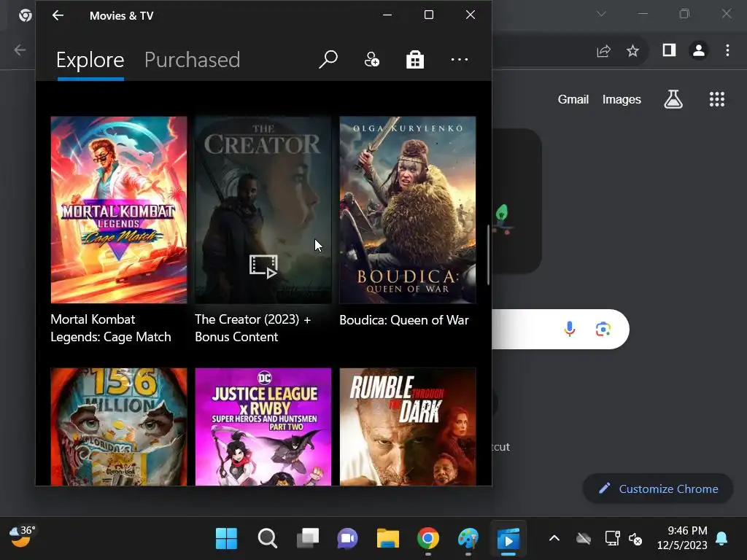Open the weather widget showing 36°
747x560 pixels.
point(23,537)
